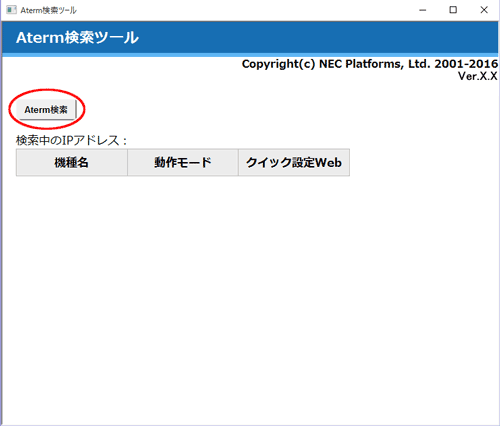Click the Aterm検索ツール blue banner heading

pos(77,37)
